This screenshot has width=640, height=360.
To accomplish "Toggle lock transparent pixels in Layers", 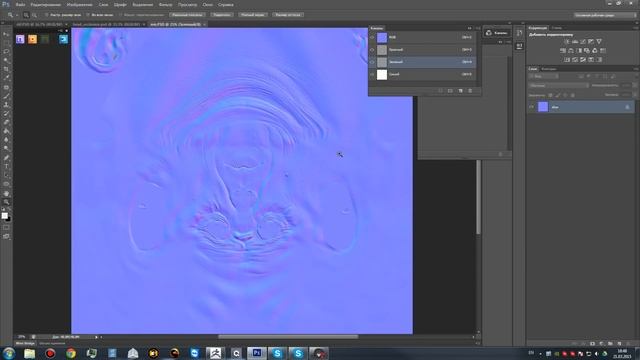I will tap(550, 95).
